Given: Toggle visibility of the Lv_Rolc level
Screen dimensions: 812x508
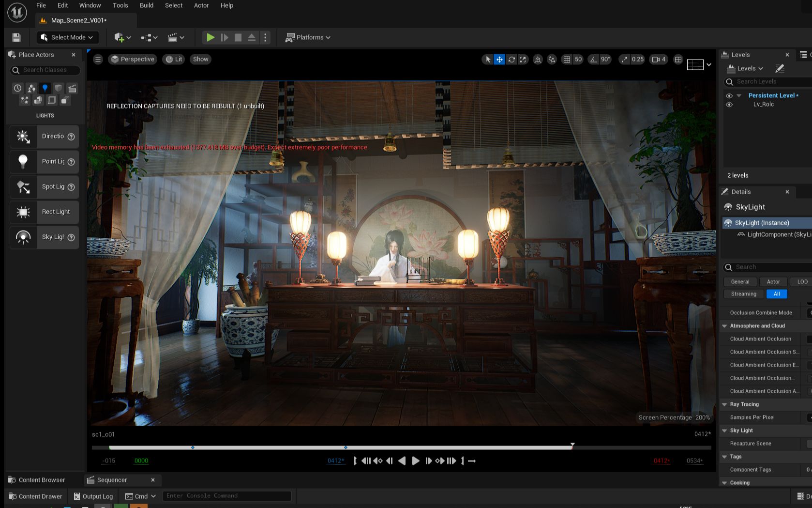Looking at the screenshot, I should (730, 104).
